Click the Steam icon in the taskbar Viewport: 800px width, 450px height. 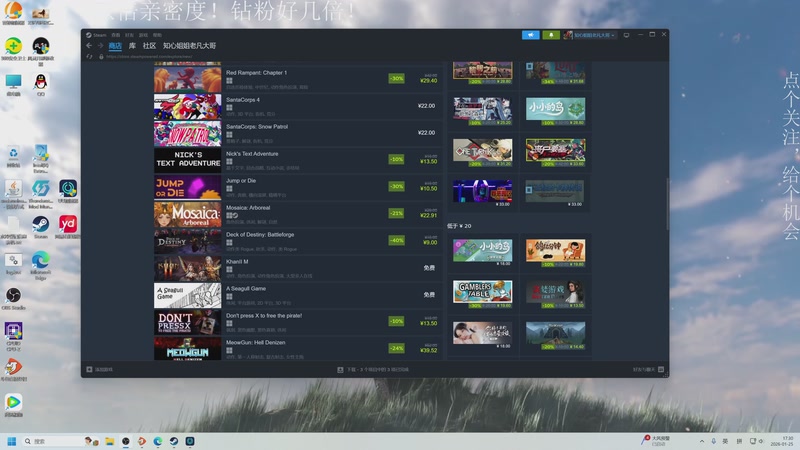point(174,441)
